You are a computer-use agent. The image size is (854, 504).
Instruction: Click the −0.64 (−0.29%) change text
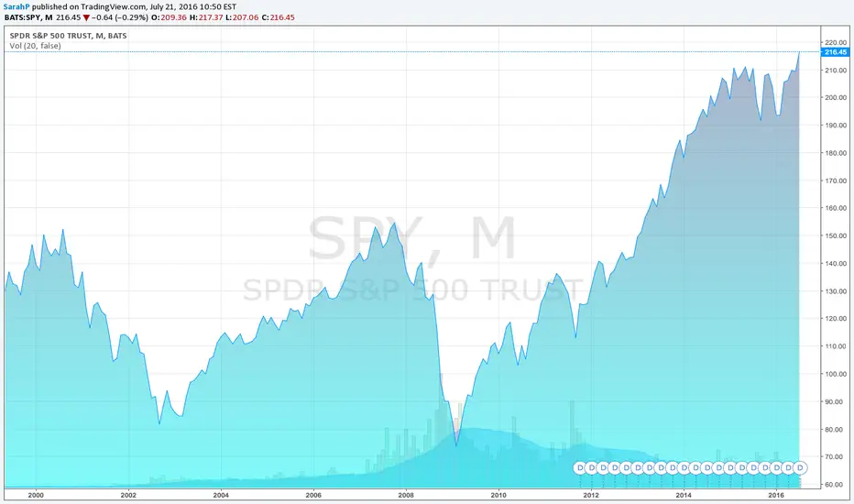tap(120, 17)
